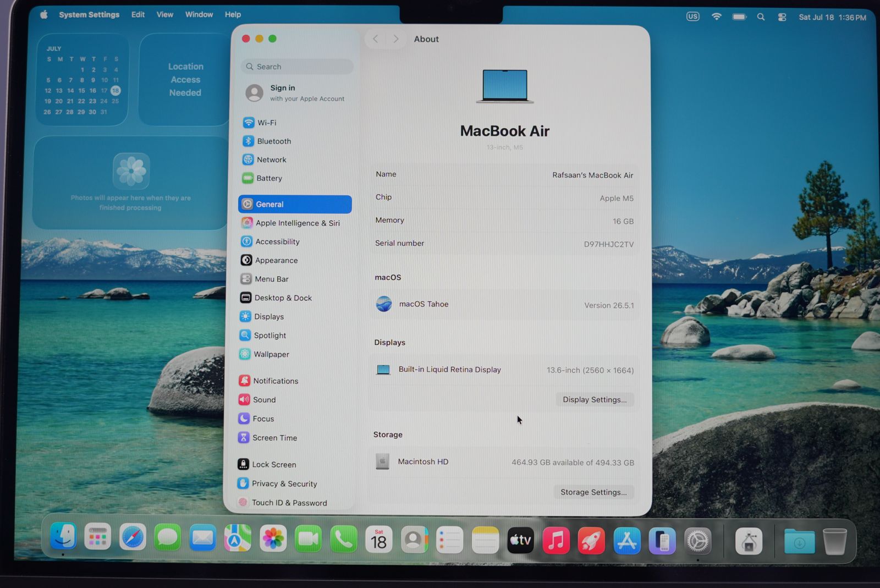Viewport: 880px width, 588px height.
Task: Click the July calendar widget on desktop
Action: 82,80
